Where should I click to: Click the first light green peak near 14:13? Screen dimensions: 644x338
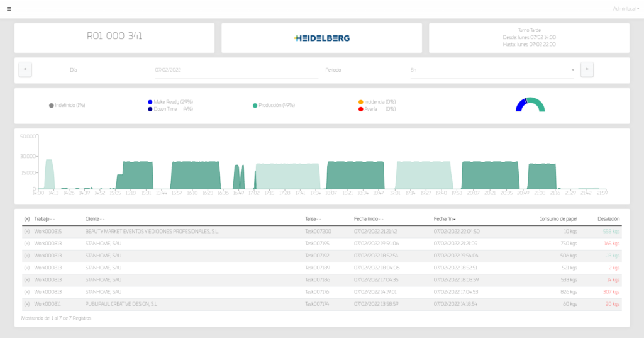[x=49, y=174]
